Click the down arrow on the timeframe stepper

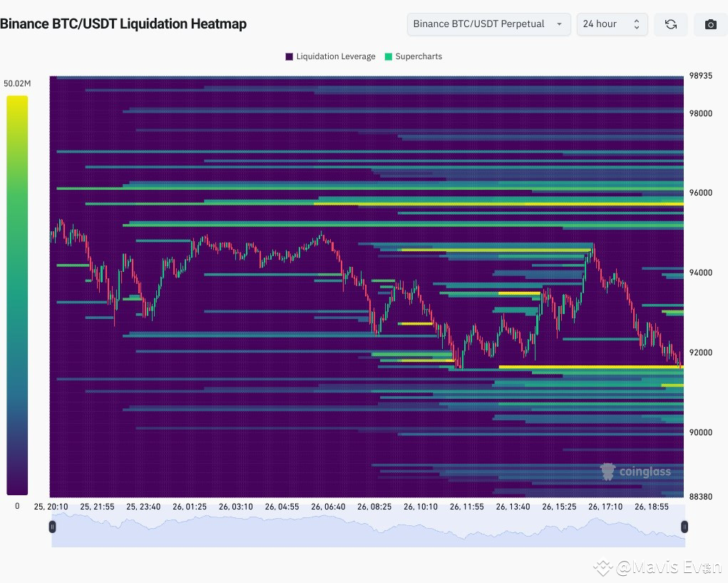(637, 27)
